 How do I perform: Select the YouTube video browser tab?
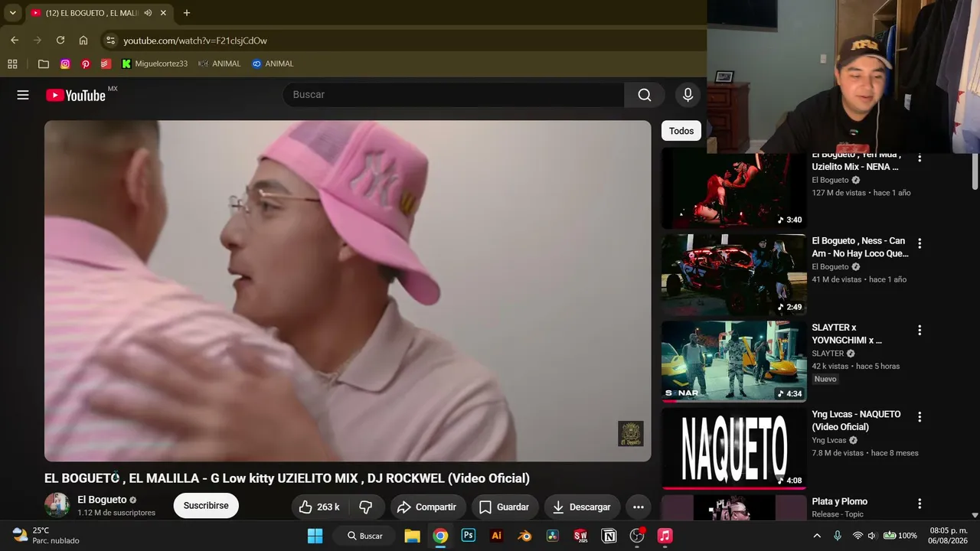point(100,13)
